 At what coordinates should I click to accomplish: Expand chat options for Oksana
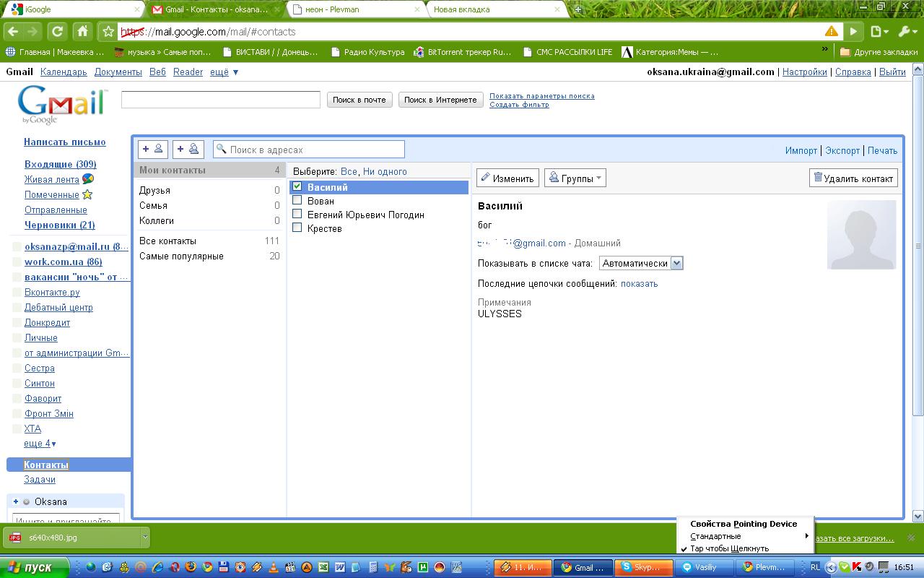pos(16,501)
